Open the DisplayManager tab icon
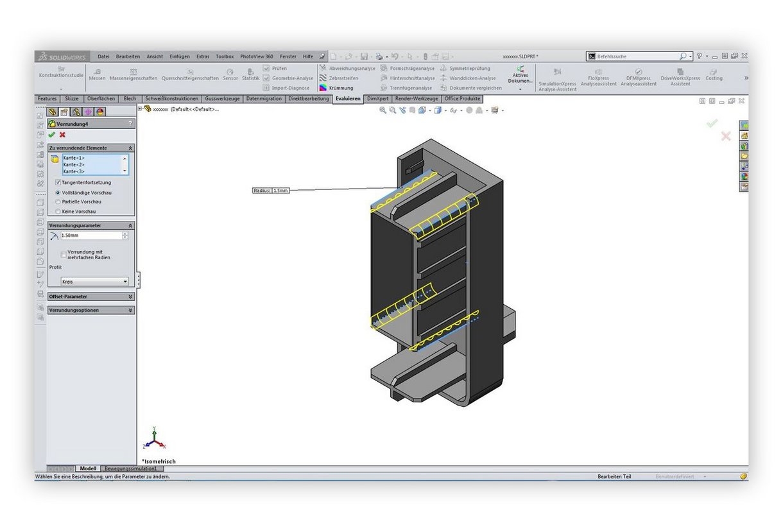Screen dimensions: 783x532 pyautogui.click(x=100, y=112)
